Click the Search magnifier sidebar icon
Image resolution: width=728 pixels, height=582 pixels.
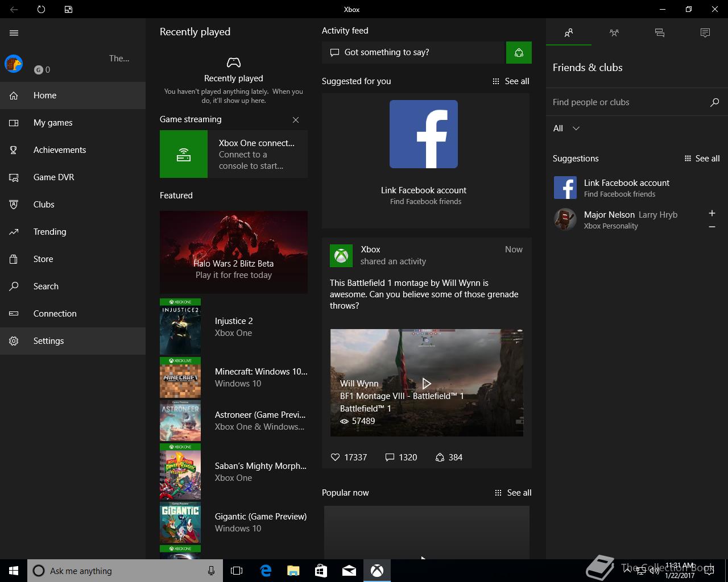[14, 286]
